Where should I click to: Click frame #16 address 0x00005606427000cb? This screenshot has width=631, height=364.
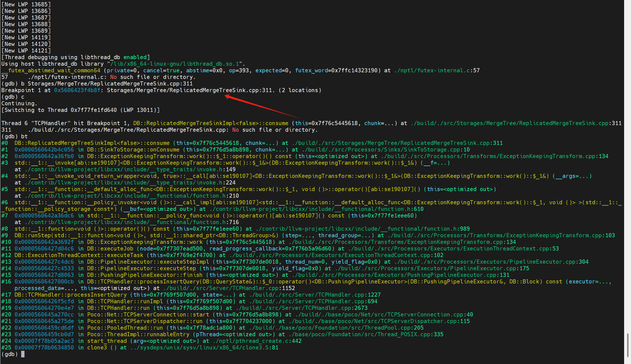pos(44,282)
